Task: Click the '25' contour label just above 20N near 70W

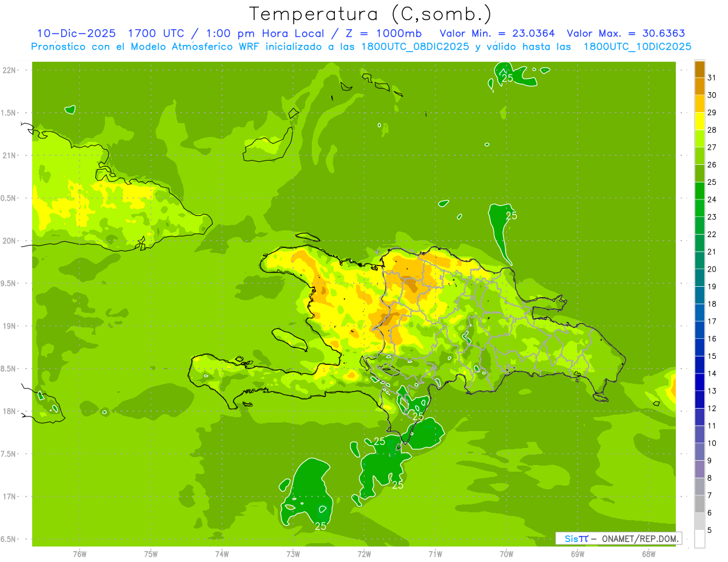Action: 511,215
